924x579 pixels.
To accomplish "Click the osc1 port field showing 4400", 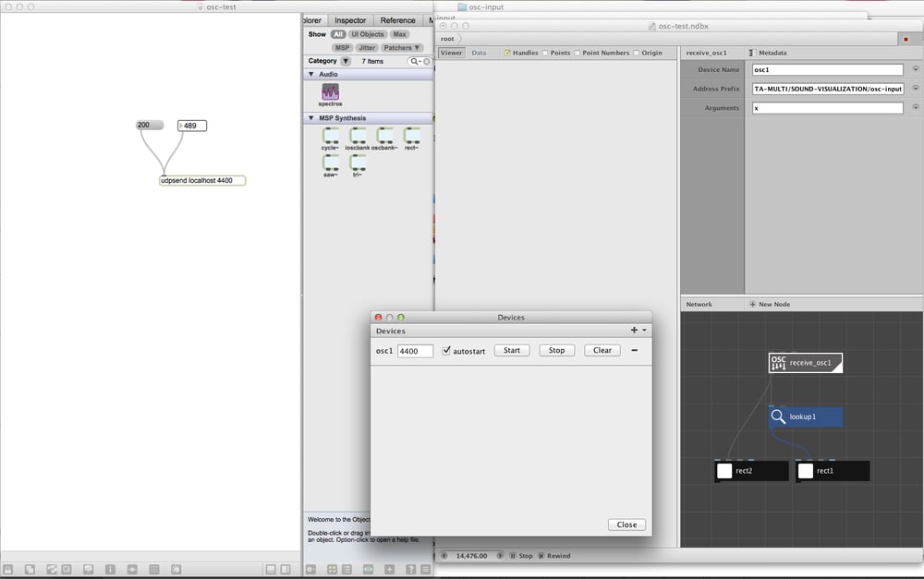I will coord(415,351).
